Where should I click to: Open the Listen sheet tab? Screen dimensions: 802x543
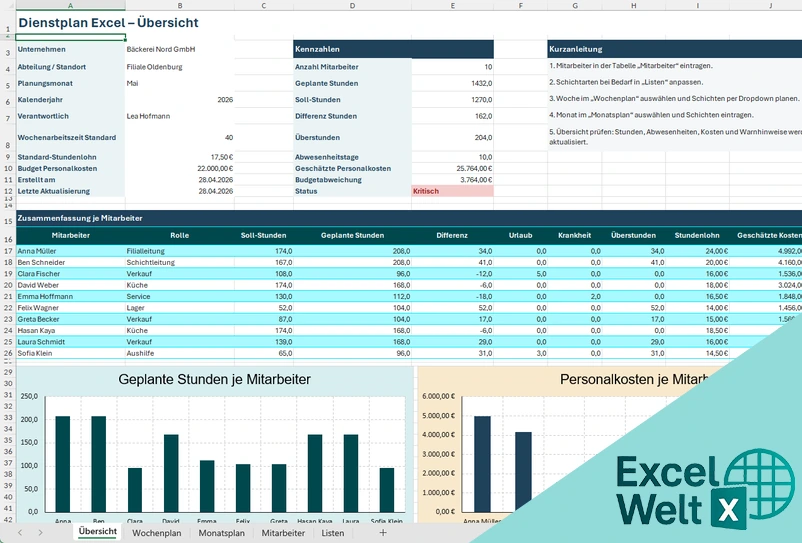point(332,533)
